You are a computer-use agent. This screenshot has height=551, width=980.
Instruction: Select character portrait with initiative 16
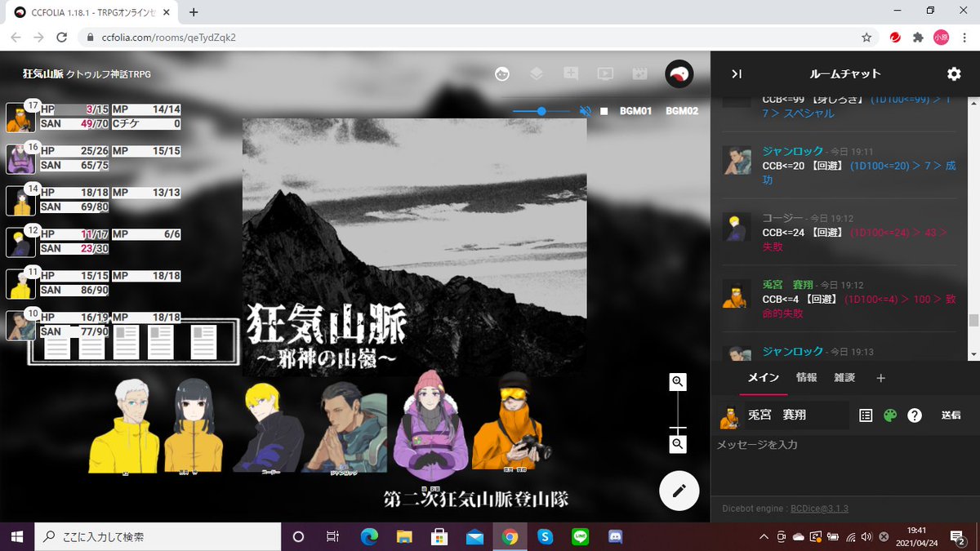(20, 158)
